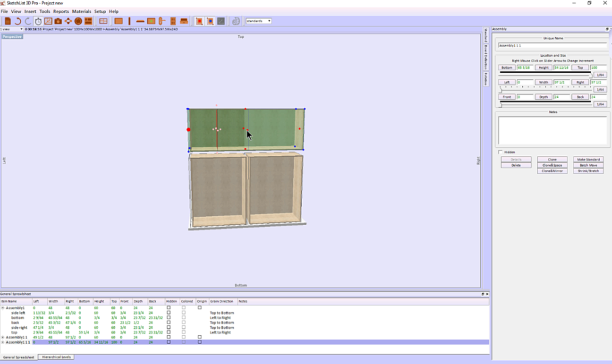The height and width of the screenshot is (364, 612).
Task: Click the Redo arrow icon
Action: point(28,21)
